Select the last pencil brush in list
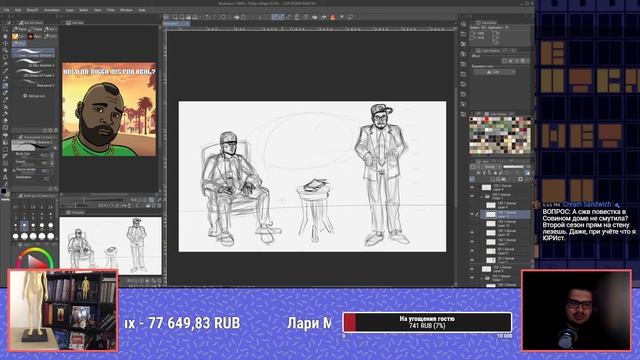Image resolution: width=640 pixels, height=360 pixels. click(x=34, y=84)
